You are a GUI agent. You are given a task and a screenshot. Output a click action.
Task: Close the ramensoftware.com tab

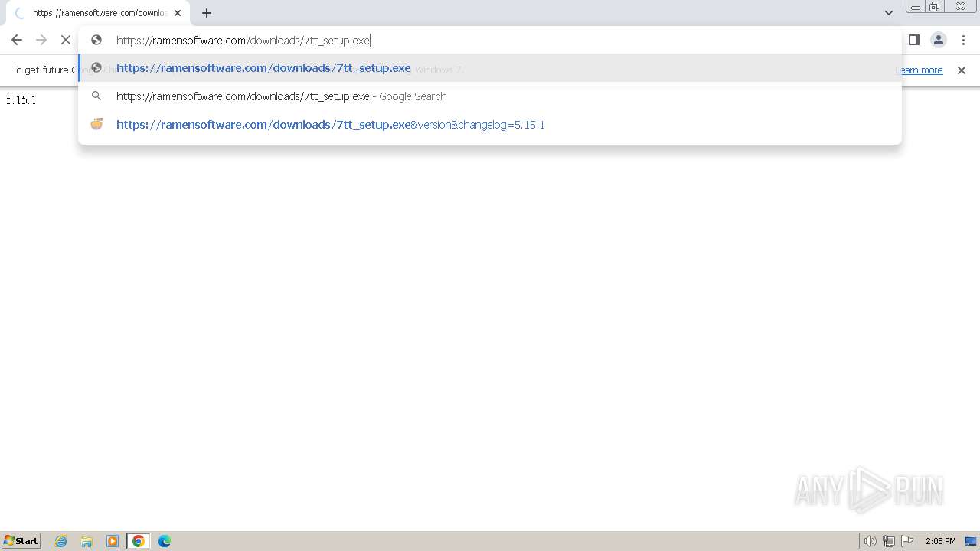point(177,13)
